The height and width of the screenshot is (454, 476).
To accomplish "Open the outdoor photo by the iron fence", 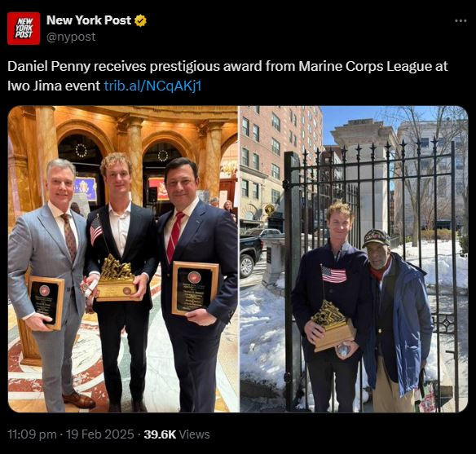I will [x=354, y=259].
